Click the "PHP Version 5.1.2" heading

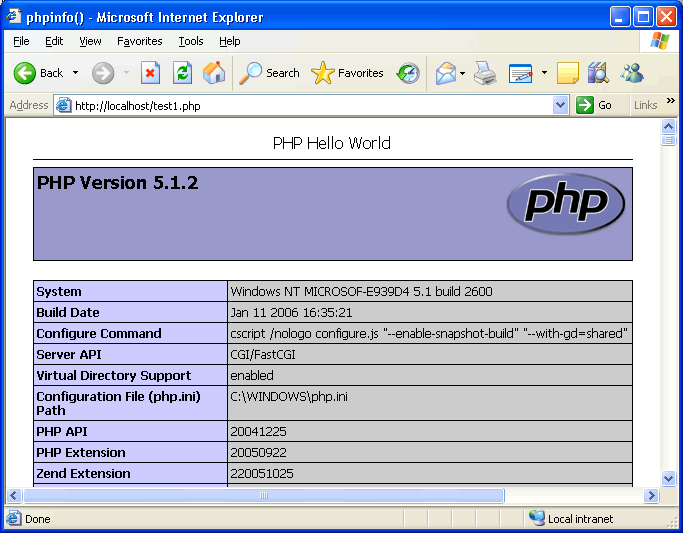pyautogui.click(x=118, y=182)
